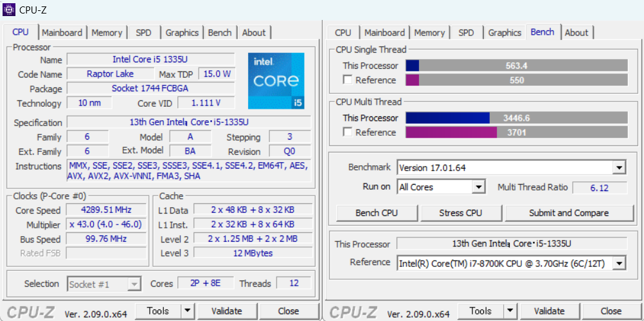The image size is (644, 321).
Task: Click the Instructions list field
Action: pos(189,171)
